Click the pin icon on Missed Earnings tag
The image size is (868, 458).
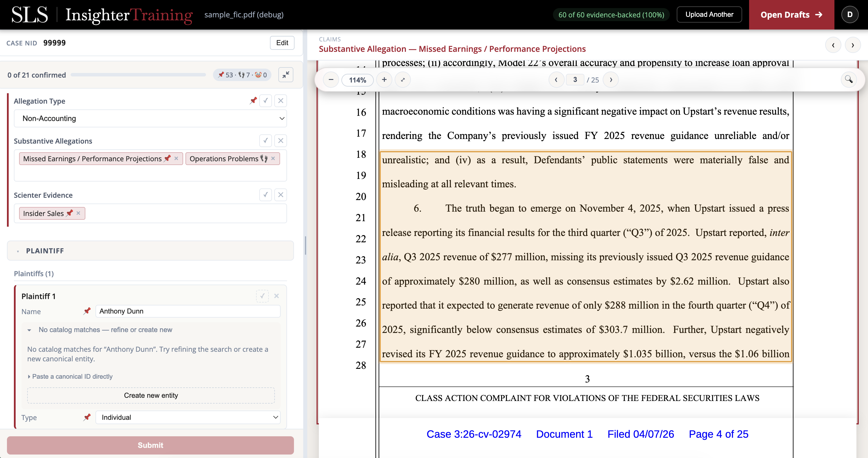[x=167, y=159]
